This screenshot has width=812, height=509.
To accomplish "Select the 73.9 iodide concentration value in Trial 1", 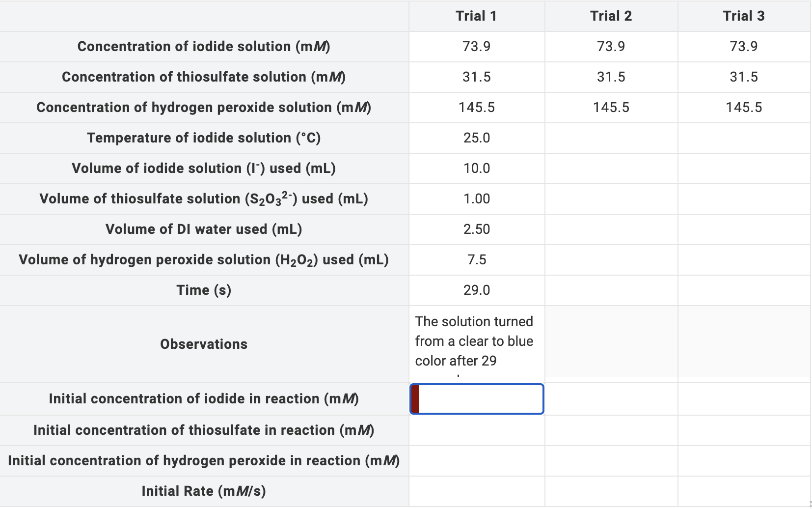I will [x=476, y=47].
